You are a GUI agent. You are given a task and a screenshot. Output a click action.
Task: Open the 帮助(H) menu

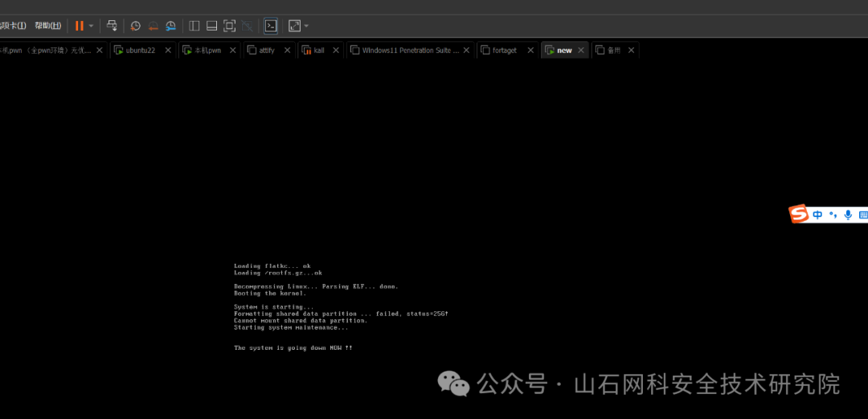[x=47, y=26]
